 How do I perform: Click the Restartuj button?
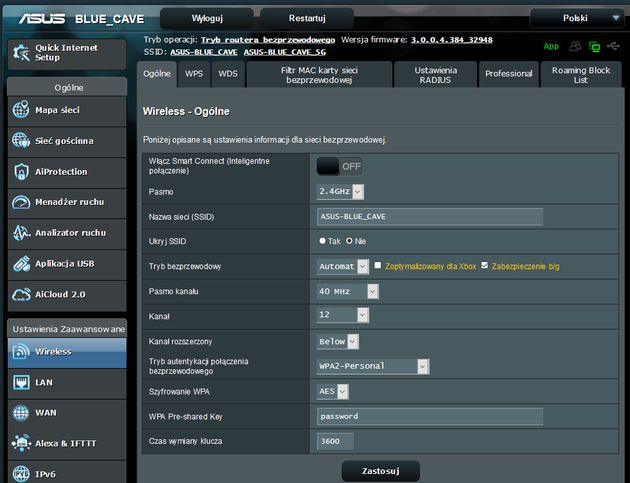pos(307,18)
